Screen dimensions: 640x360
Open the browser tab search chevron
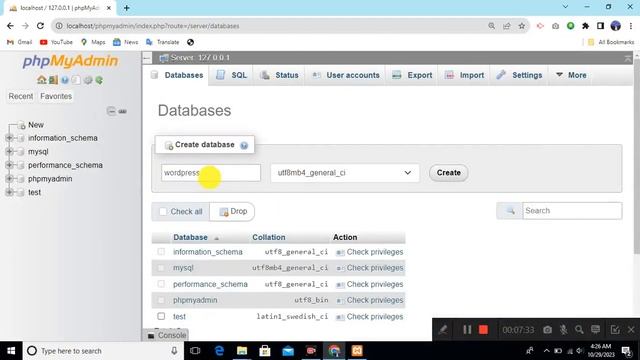(565, 7)
